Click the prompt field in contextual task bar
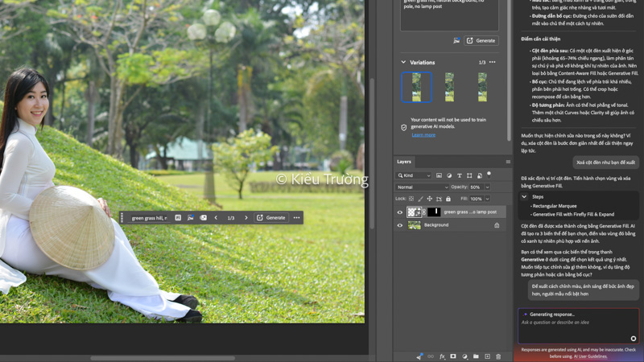The image size is (644, 362). (149, 218)
